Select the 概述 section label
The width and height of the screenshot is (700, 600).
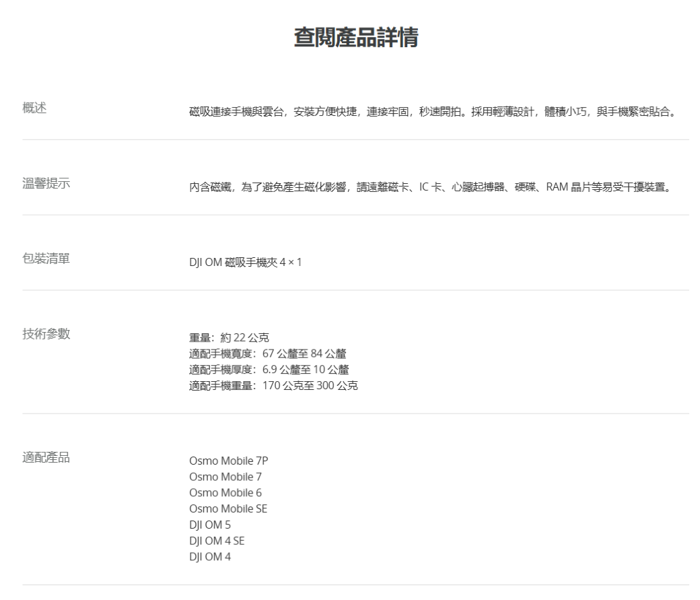34,108
